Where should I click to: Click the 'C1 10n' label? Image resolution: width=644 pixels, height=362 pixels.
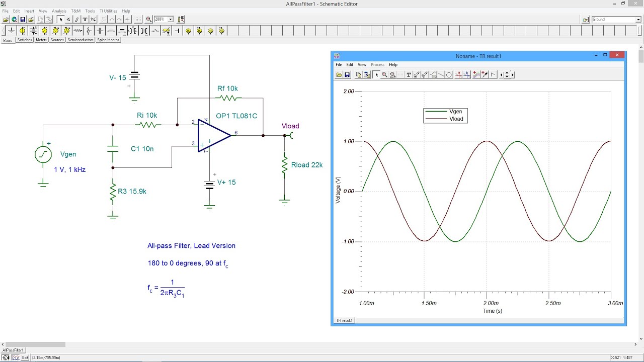pyautogui.click(x=142, y=149)
